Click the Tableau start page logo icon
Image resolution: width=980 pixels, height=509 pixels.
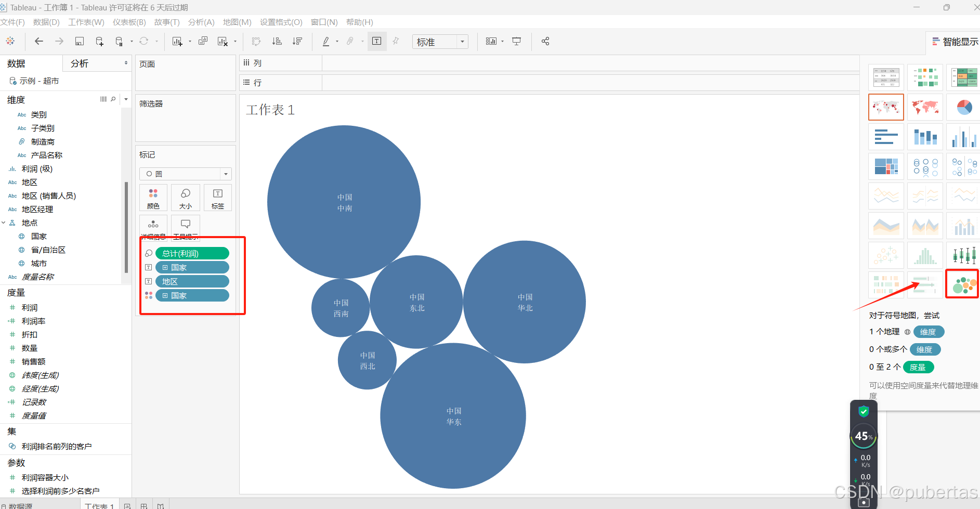click(10, 41)
